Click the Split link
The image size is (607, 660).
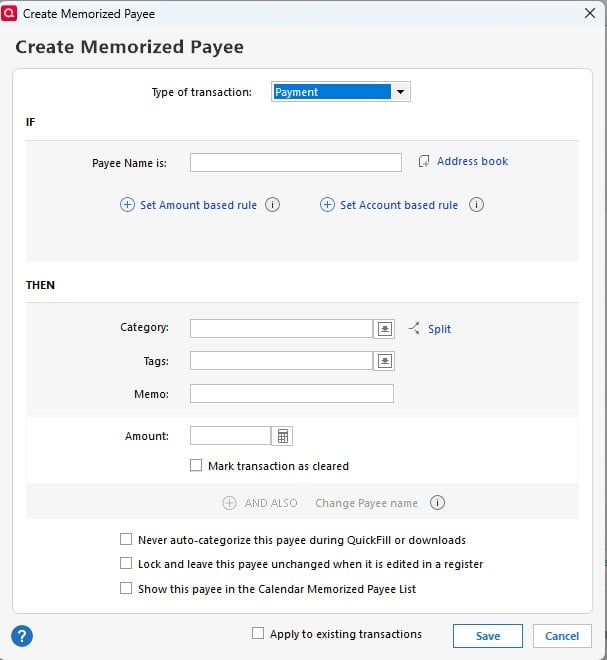(439, 329)
